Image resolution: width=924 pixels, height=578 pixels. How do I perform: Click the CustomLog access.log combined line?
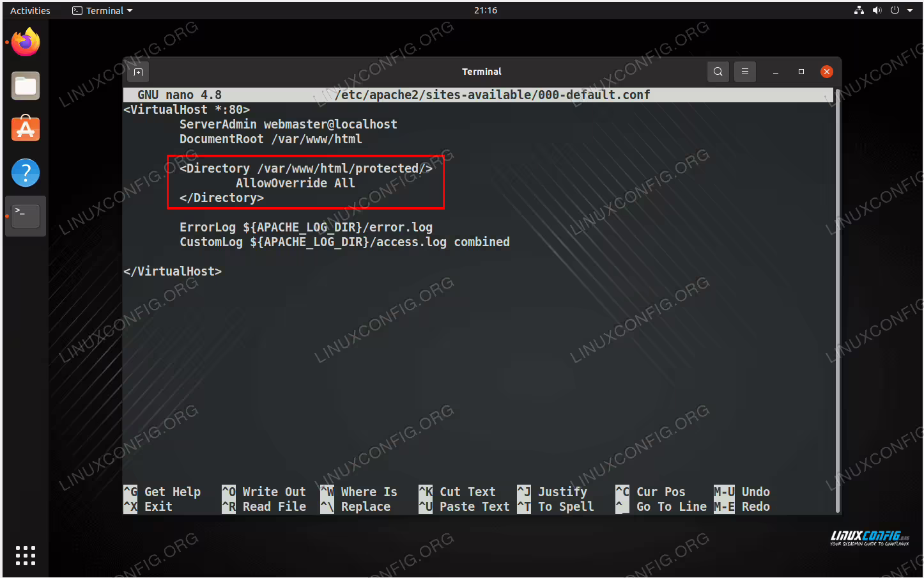(x=344, y=242)
